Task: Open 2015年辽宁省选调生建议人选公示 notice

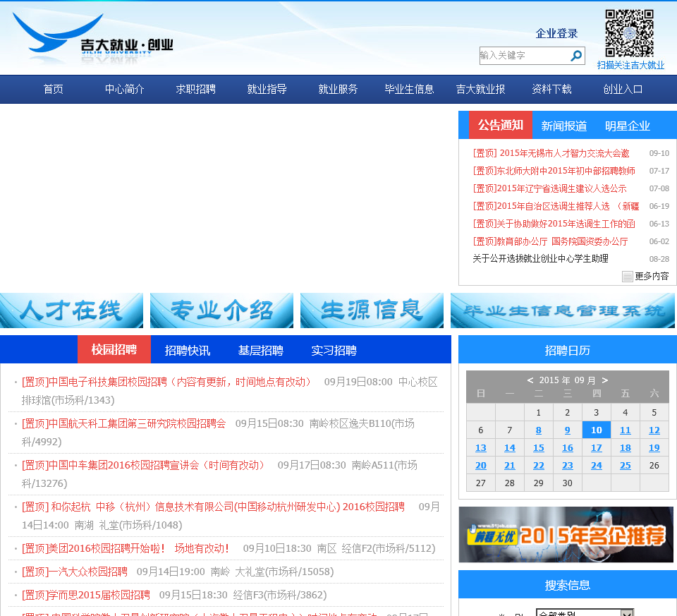Action: click(x=549, y=188)
